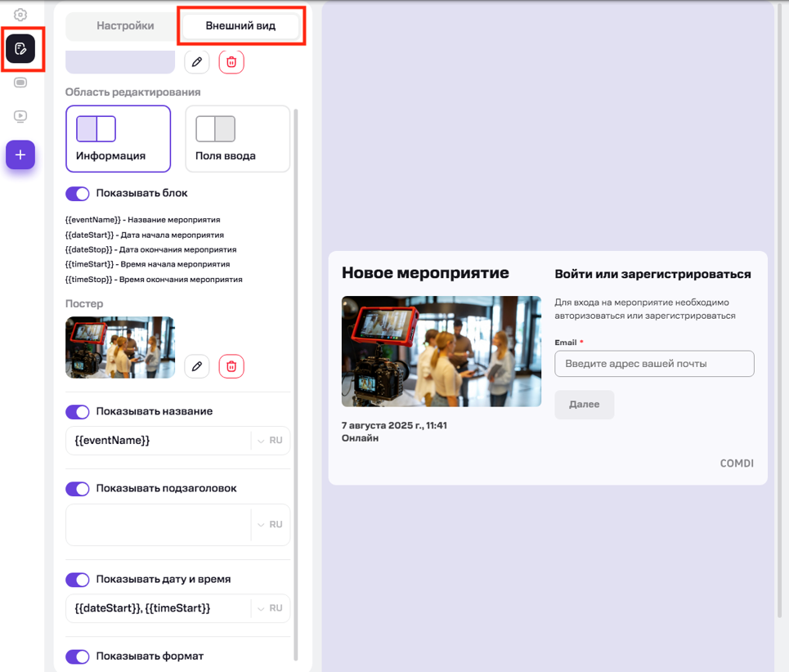The width and height of the screenshot is (789, 672).
Task: Edit the poster with the pencil icon
Action: click(197, 366)
